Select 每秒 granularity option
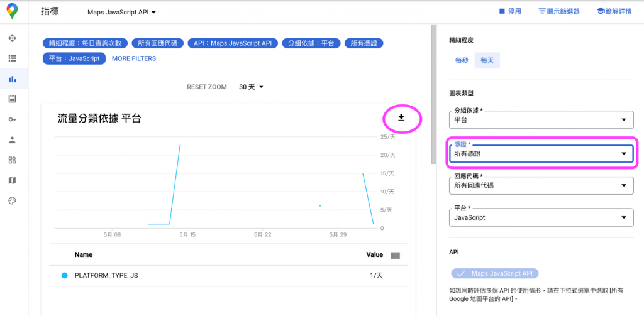The width and height of the screenshot is (644, 316). pos(462,60)
